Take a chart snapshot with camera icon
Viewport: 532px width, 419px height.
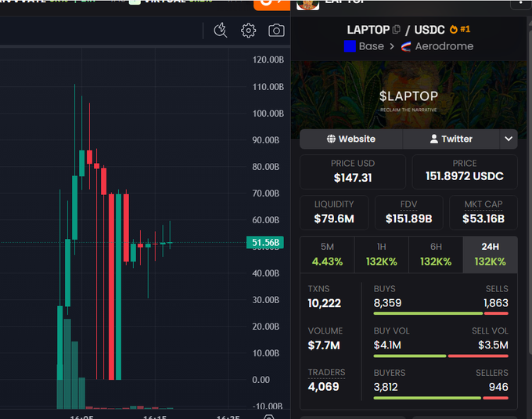[x=276, y=31]
